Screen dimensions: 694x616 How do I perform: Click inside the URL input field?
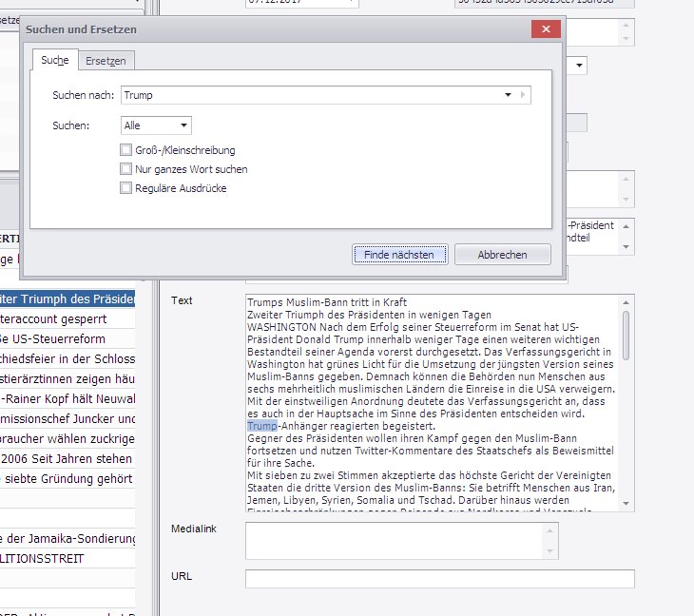point(438,579)
